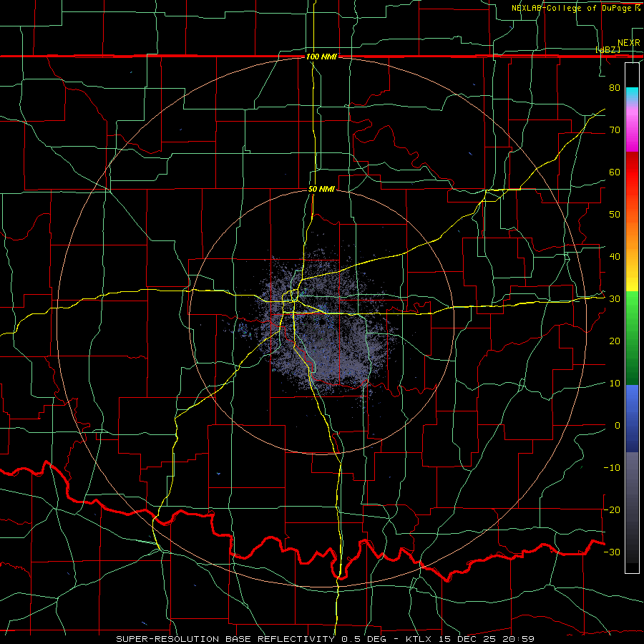
Task: Click the 80 dBZ scale value
Action: coord(615,88)
